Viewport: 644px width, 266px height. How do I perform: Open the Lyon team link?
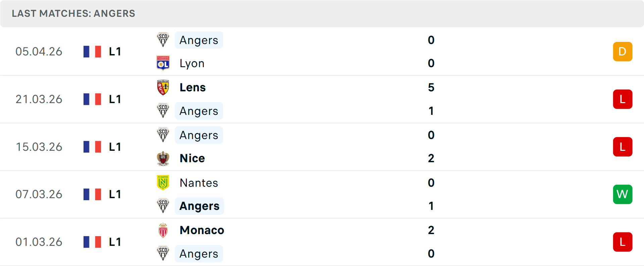[192, 63]
